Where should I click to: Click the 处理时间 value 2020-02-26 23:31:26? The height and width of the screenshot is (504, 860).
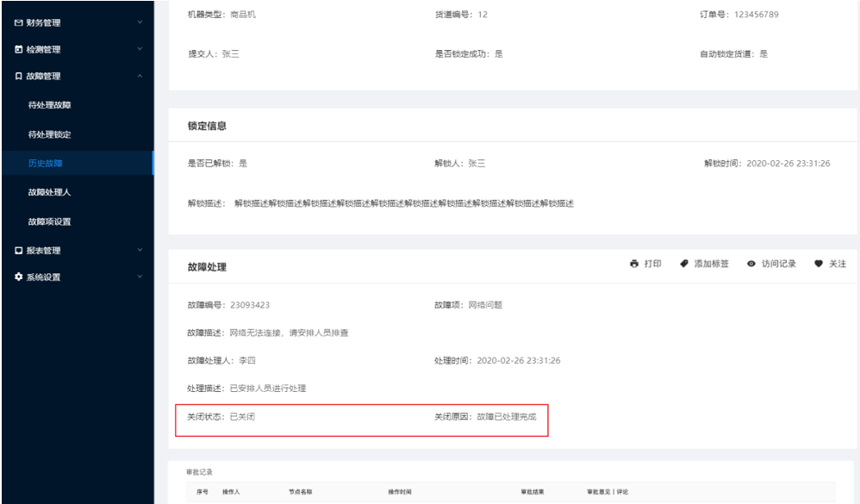pos(518,360)
